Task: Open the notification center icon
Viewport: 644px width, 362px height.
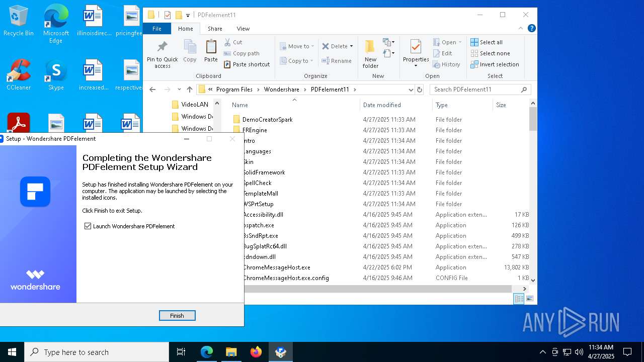Action: pyautogui.click(x=627, y=352)
